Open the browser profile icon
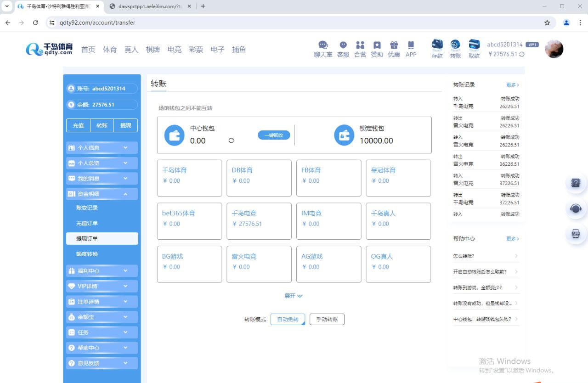Viewport: 588px width, 383px height. (x=566, y=23)
